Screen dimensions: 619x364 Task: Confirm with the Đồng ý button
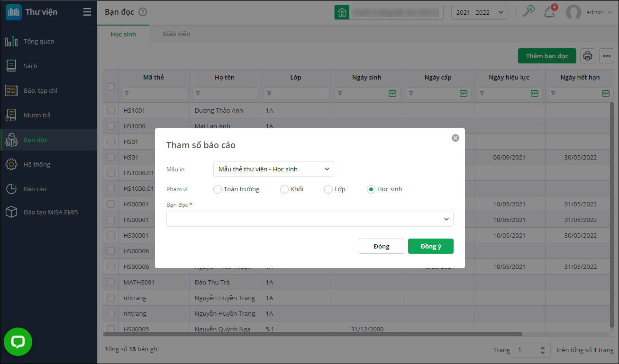coord(430,246)
